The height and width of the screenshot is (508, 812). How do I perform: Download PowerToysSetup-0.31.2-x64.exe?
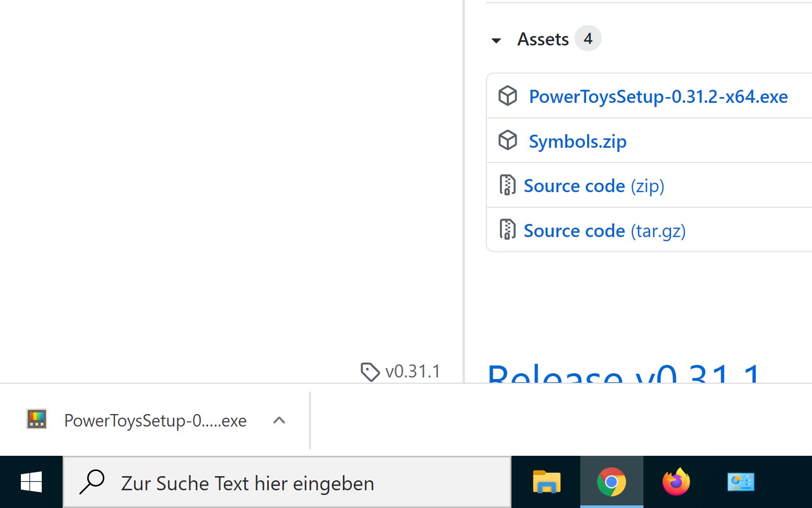pyautogui.click(x=658, y=96)
